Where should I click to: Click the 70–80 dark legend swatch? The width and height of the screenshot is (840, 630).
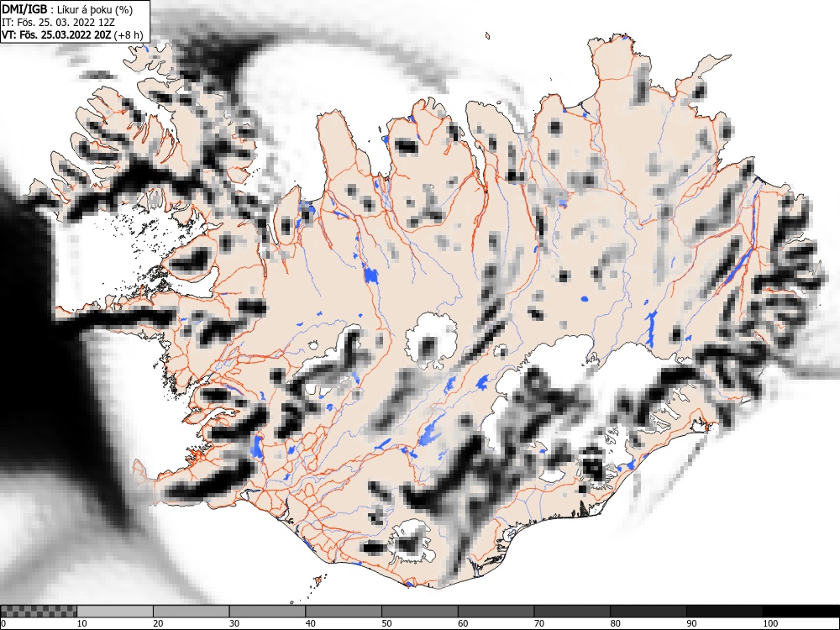(571, 612)
